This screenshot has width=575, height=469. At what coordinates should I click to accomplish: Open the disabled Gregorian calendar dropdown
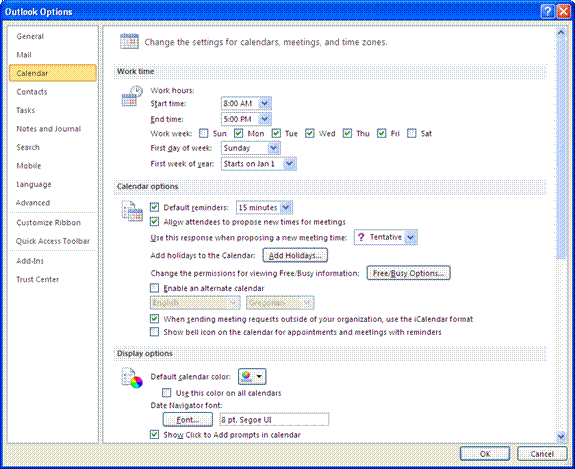point(281,303)
